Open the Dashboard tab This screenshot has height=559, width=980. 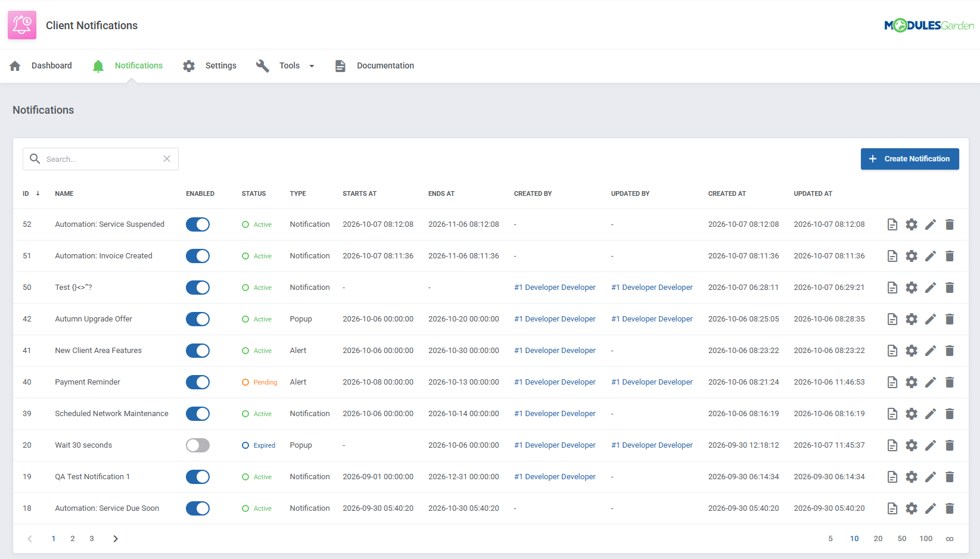coord(41,65)
